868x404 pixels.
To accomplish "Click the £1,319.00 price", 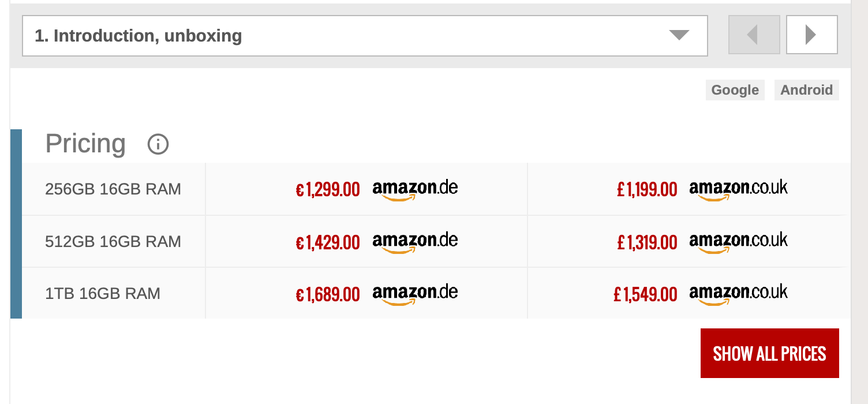I will tap(647, 242).
